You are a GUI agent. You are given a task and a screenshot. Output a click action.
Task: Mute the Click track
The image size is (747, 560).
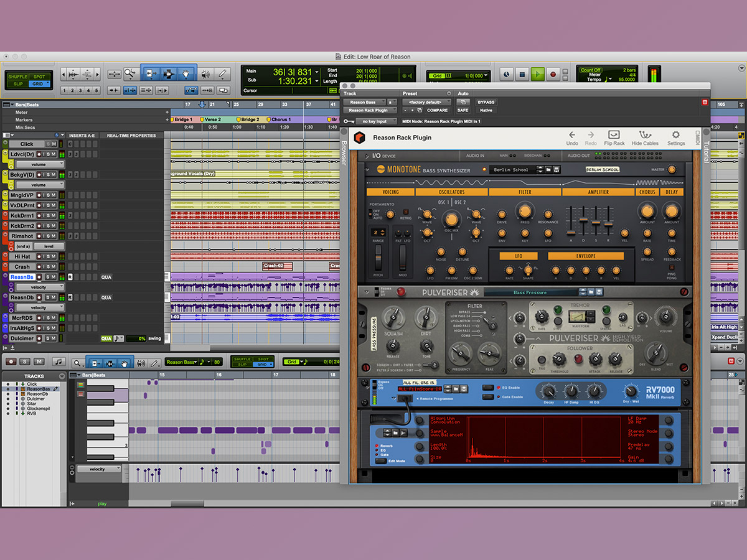(x=54, y=144)
